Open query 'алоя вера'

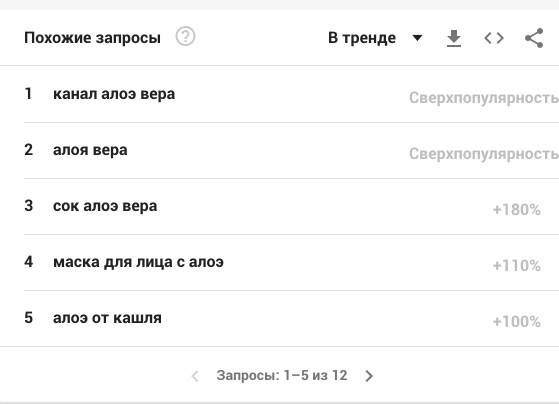[90, 150]
